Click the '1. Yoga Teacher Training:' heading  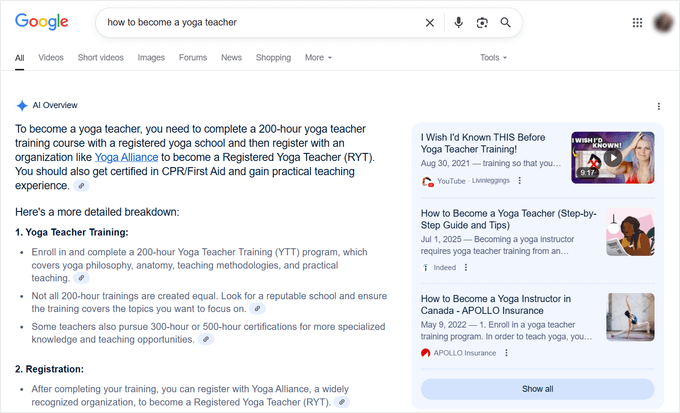(72, 232)
